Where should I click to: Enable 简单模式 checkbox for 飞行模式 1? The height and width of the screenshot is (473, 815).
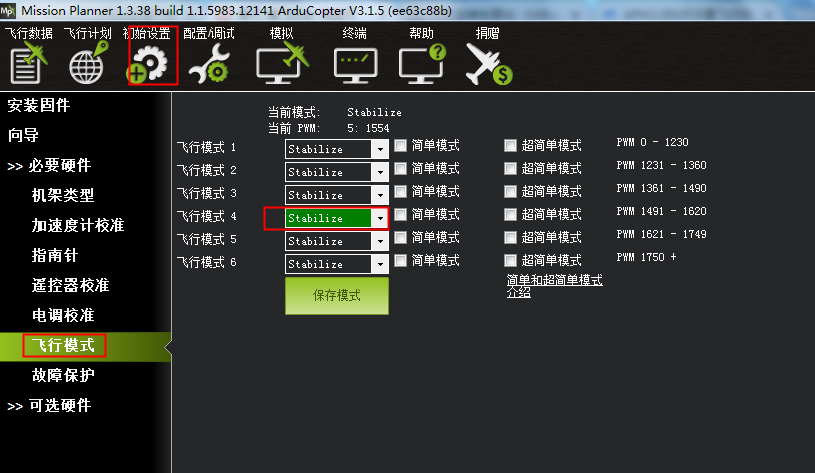(x=401, y=146)
